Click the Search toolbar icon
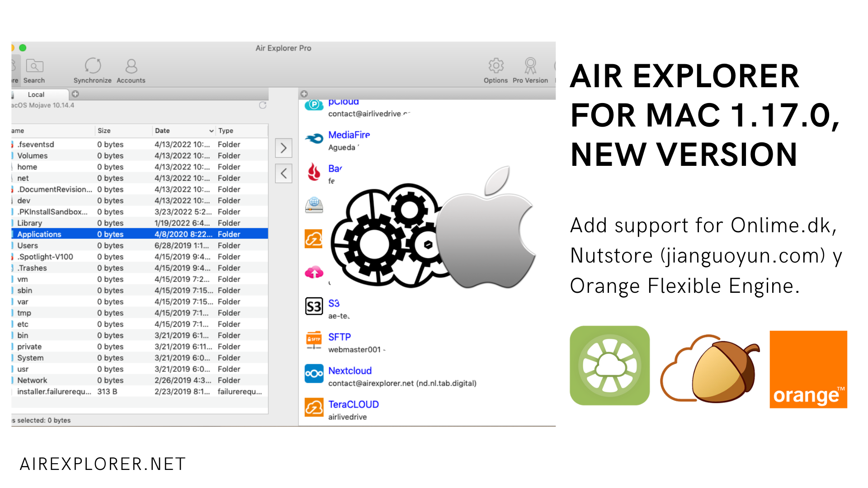This screenshot has height=488, width=868. click(34, 66)
